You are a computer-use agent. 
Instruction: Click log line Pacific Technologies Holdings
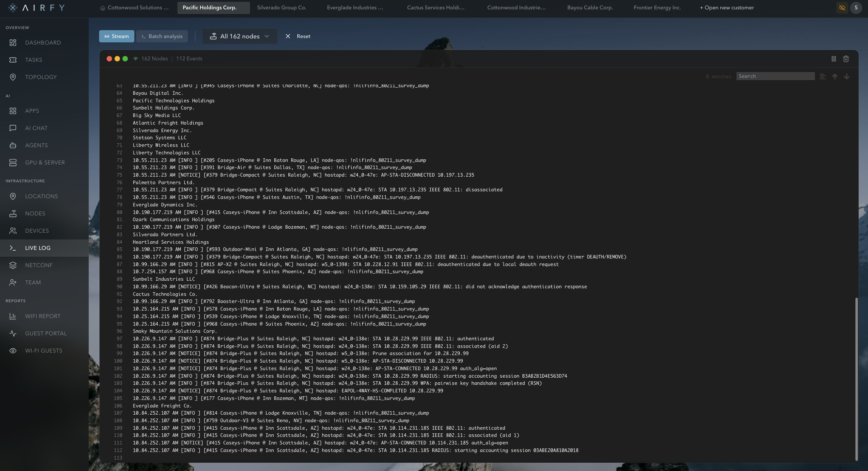click(x=173, y=101)
